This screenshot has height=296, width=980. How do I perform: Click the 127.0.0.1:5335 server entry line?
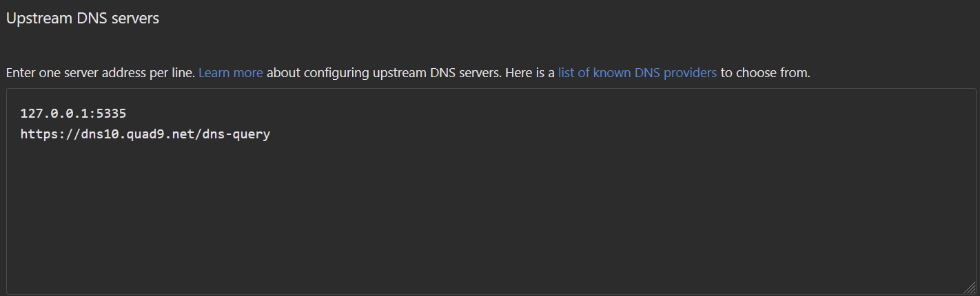point(73,114)
